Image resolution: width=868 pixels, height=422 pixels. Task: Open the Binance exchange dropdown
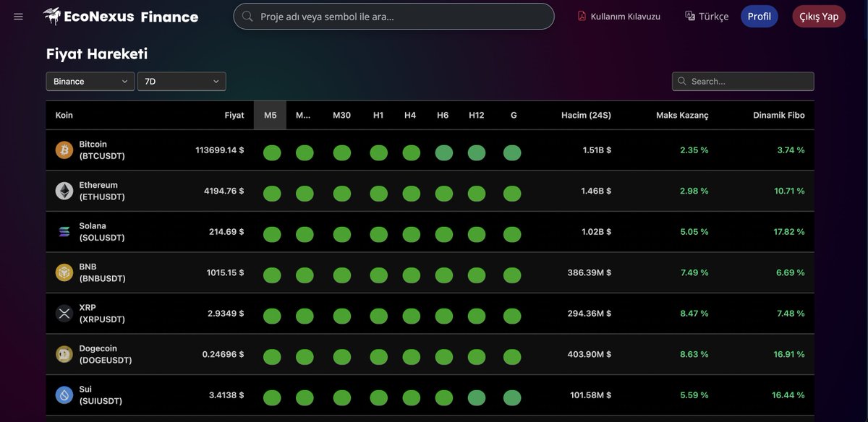90,81
